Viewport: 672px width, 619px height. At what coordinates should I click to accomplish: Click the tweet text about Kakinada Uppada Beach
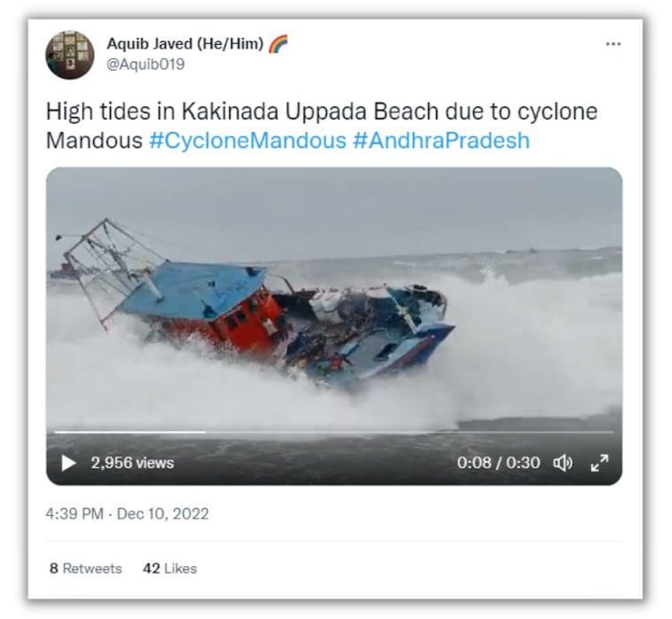(322, 125)
